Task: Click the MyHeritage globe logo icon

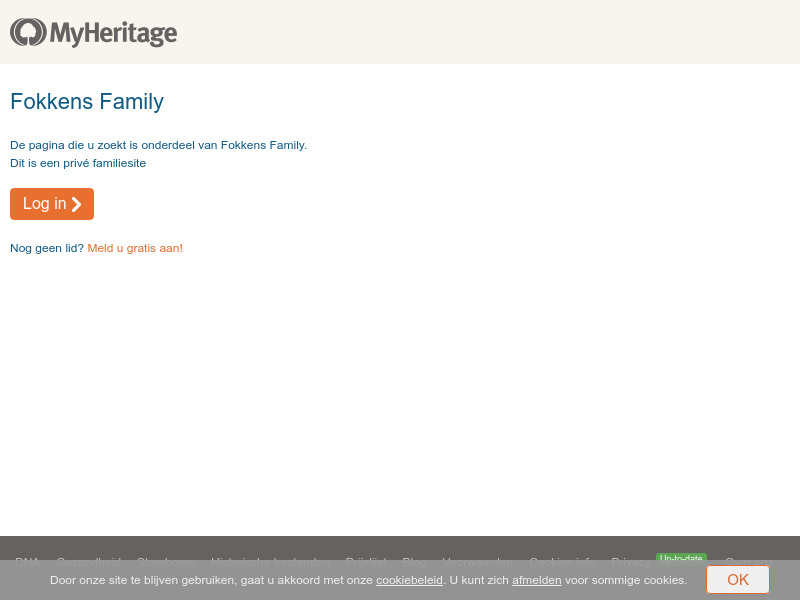Action: point(27,32)
